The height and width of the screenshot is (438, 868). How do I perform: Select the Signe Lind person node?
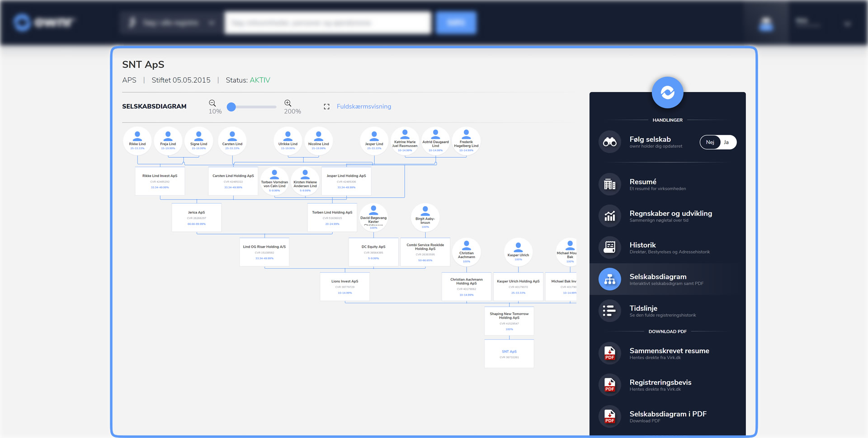tap(199, 141)
